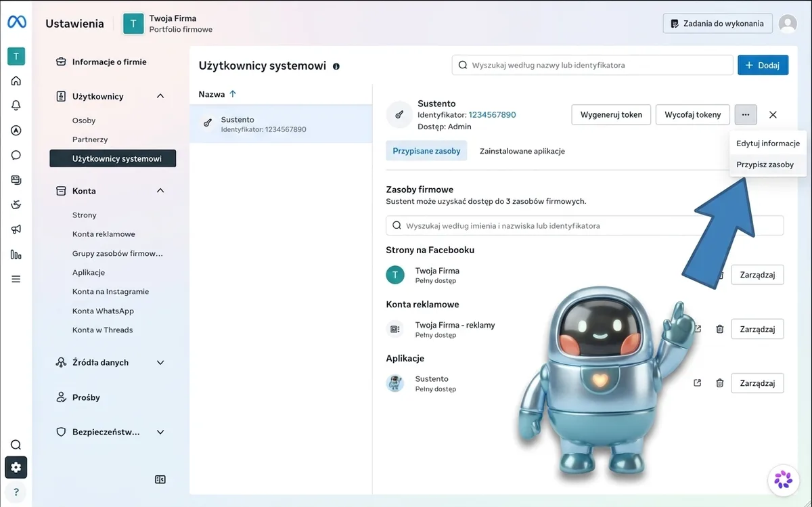Collapse the Użytkownicy section chevron

click(x=160, y=96)
